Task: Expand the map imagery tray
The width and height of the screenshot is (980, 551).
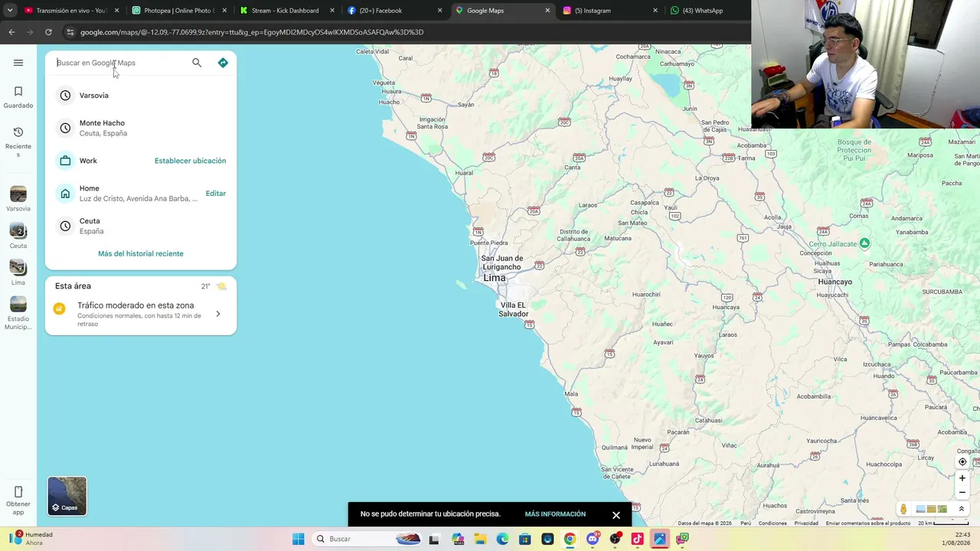Action: click(x=962, y=509)
